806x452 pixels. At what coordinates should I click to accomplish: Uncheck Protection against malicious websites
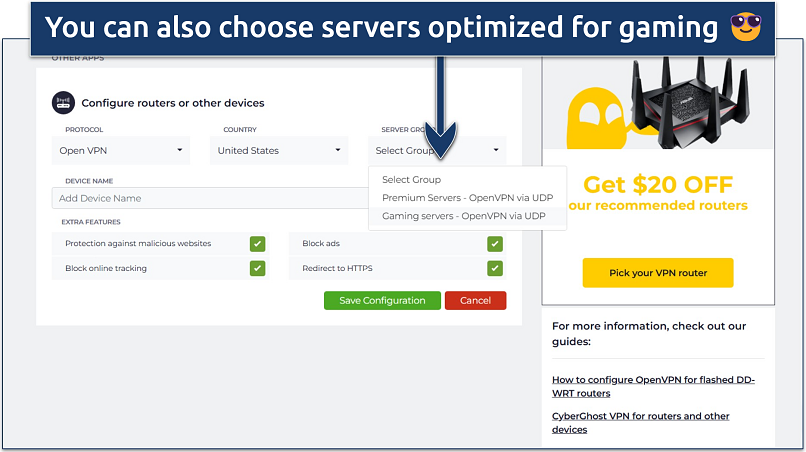(x=257, y=243)
